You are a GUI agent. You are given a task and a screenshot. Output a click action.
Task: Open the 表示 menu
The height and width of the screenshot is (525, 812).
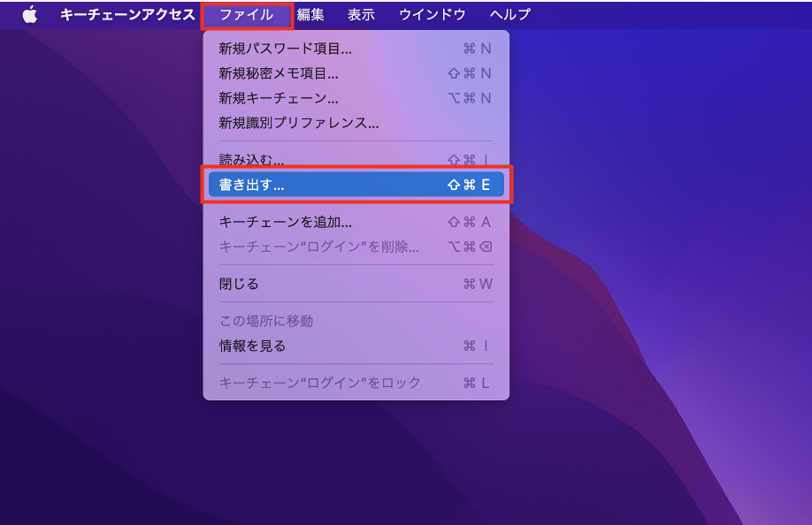pos(361,14)
